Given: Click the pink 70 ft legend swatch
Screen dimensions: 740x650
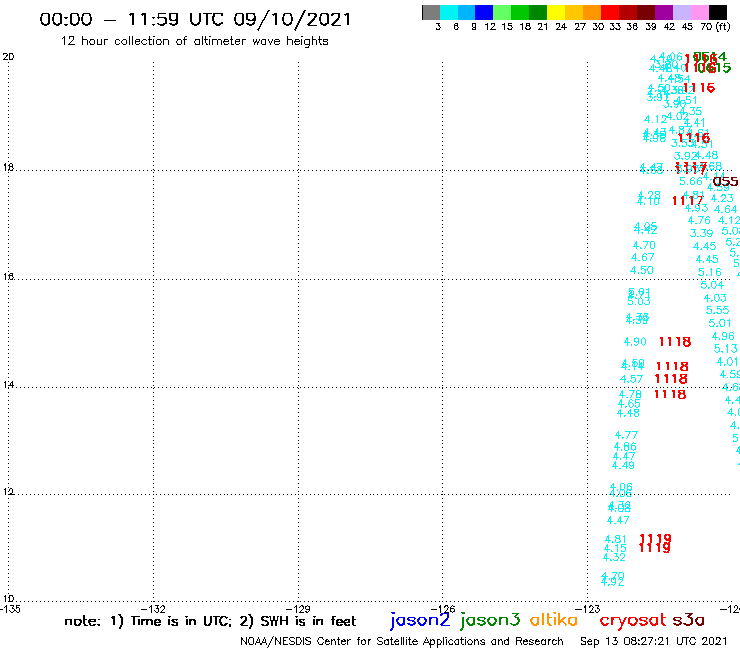Looking at the screenshot, I should tap(699, 12).
